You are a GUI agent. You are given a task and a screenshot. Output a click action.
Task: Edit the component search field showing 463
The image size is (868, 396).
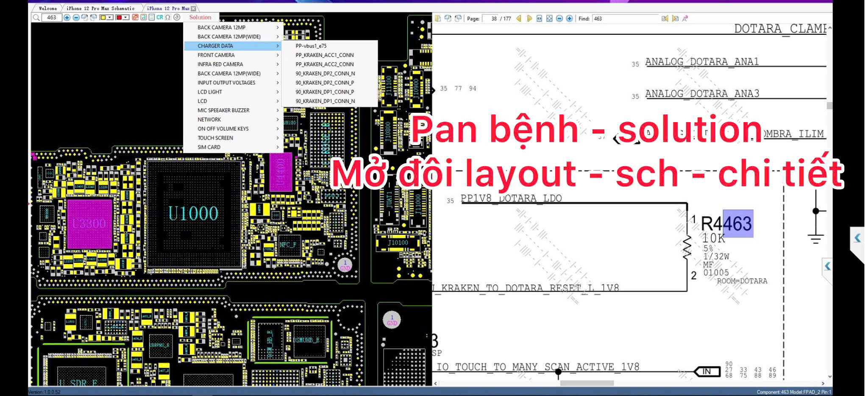(x=52, y=17)
